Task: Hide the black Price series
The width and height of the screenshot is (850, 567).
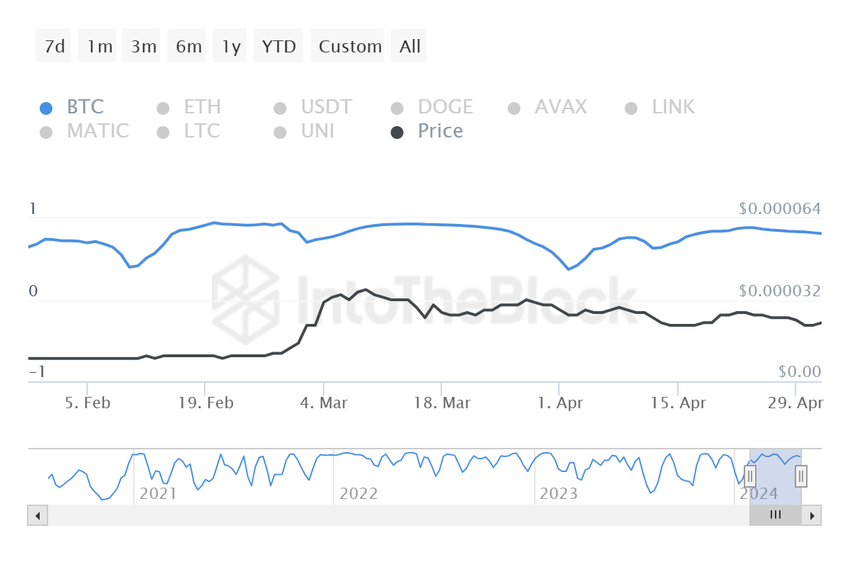Action: pos(427,131)
